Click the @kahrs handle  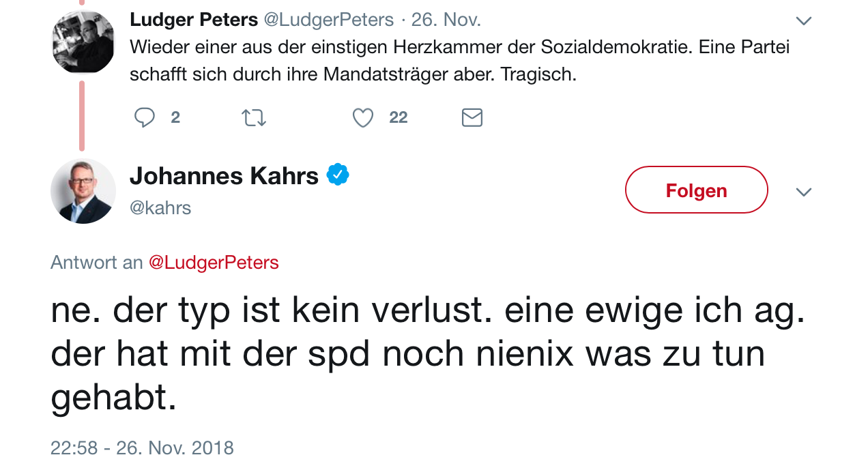click(160, 207)
